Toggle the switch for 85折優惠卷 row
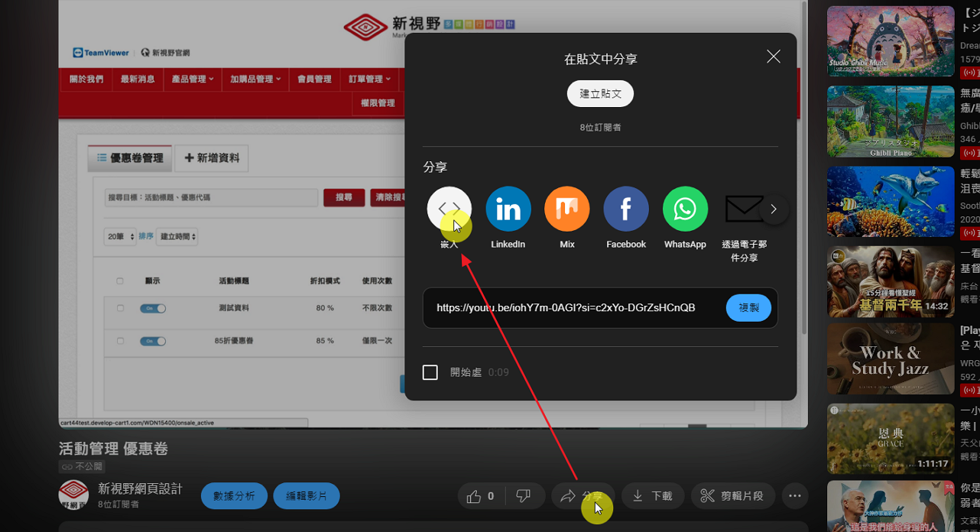980x532 pixels. pos(153,341)
